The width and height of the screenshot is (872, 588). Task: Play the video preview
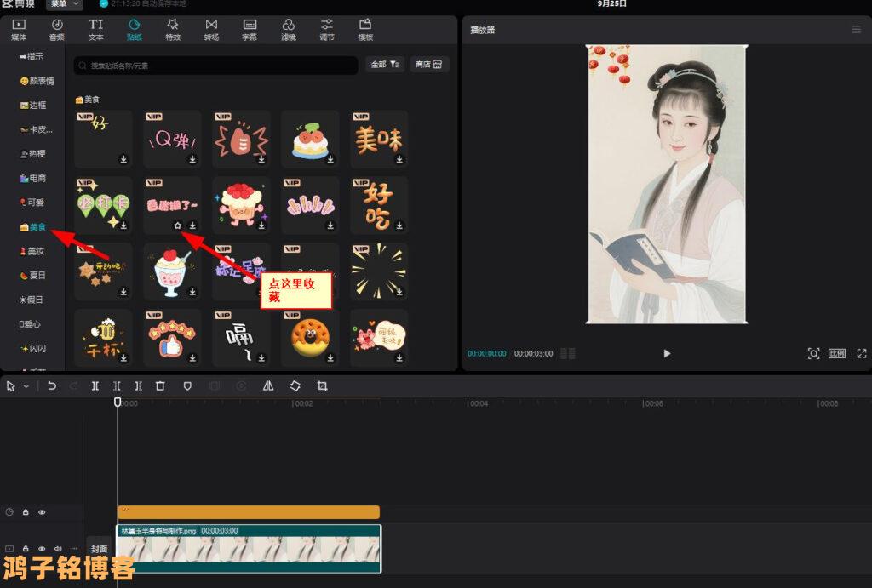pyautogui.click(x=667, y=353)
